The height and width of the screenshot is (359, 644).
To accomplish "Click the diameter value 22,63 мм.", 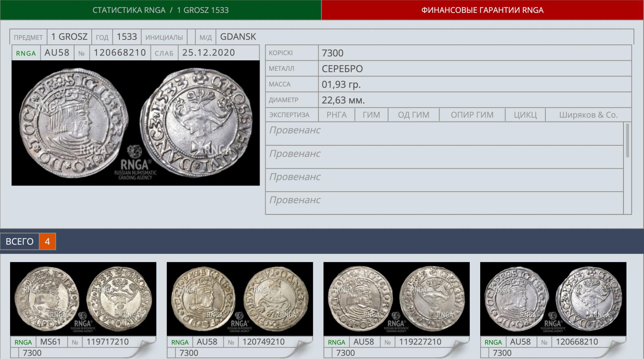I will point(343,100).
